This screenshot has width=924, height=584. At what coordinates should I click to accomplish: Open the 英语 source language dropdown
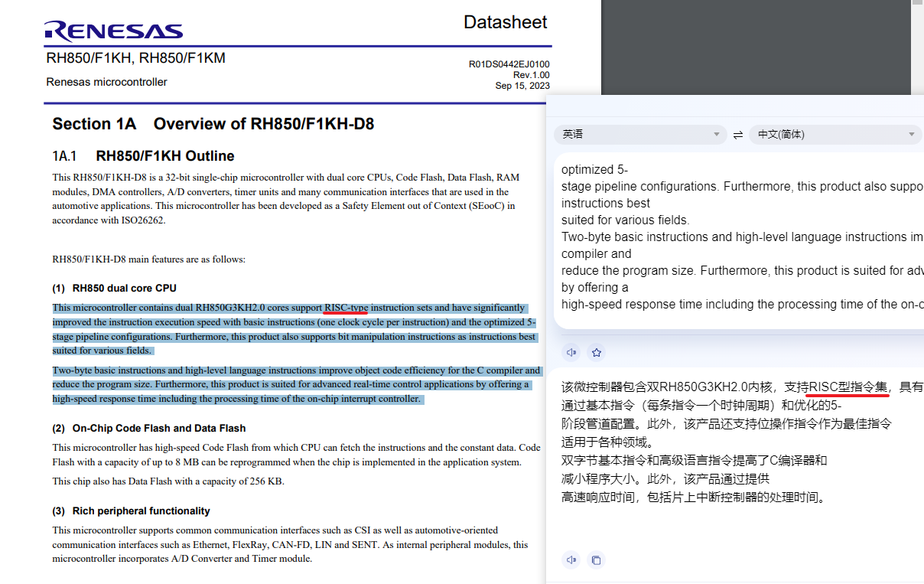[640, 134]
